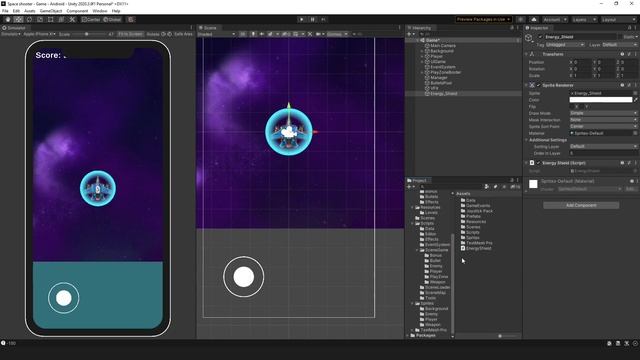Toggle Sprite Renderer enabled checkbox

click(x=538, y=85)
